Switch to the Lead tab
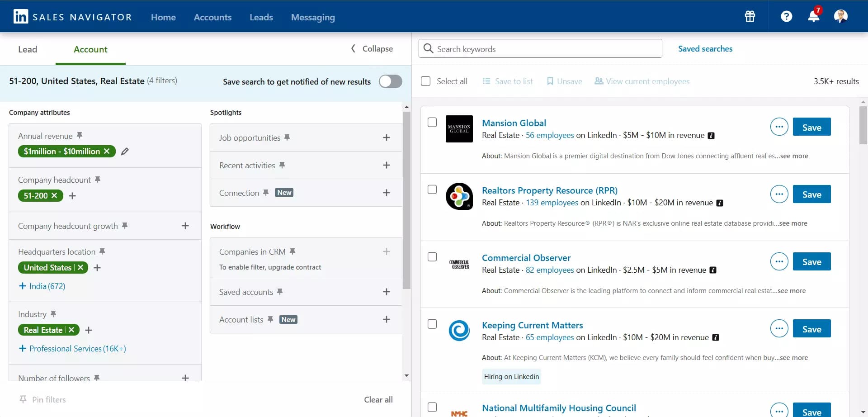This screenshot has height=417, width=868. click(28, 49)
